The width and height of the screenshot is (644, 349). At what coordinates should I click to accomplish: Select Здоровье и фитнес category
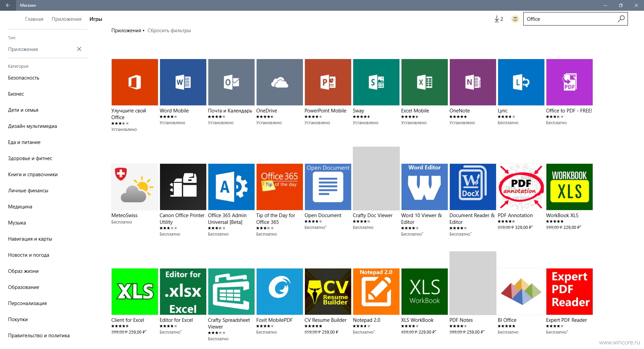pyautogui.click(x=30, y=158)
